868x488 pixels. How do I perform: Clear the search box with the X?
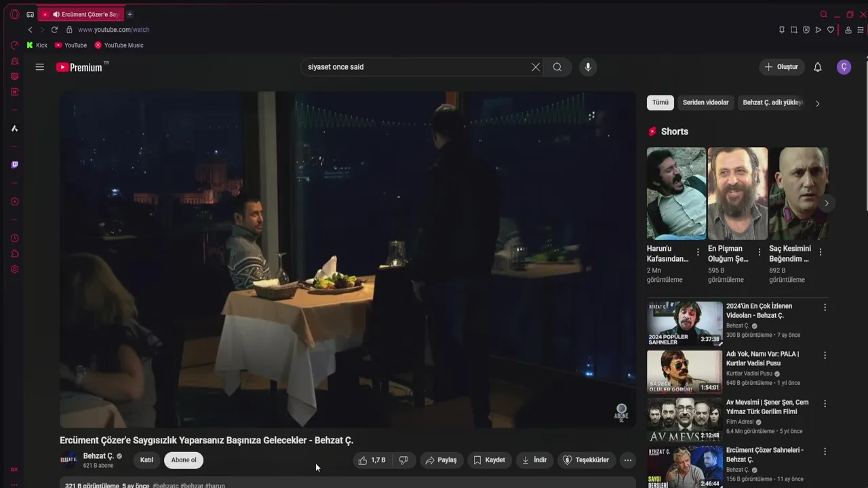tap(536, 67)
